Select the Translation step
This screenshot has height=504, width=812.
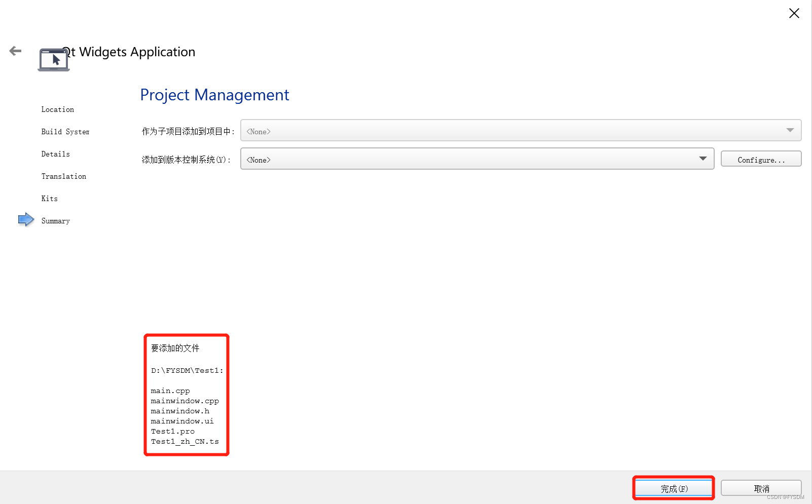click(x=64, y=176)
